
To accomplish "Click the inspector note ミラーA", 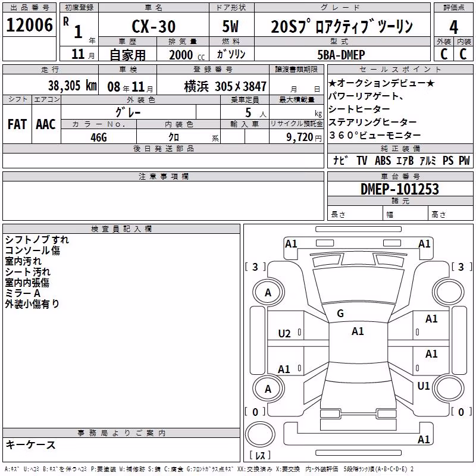I will pyautogui.click(x=23, y=293).
